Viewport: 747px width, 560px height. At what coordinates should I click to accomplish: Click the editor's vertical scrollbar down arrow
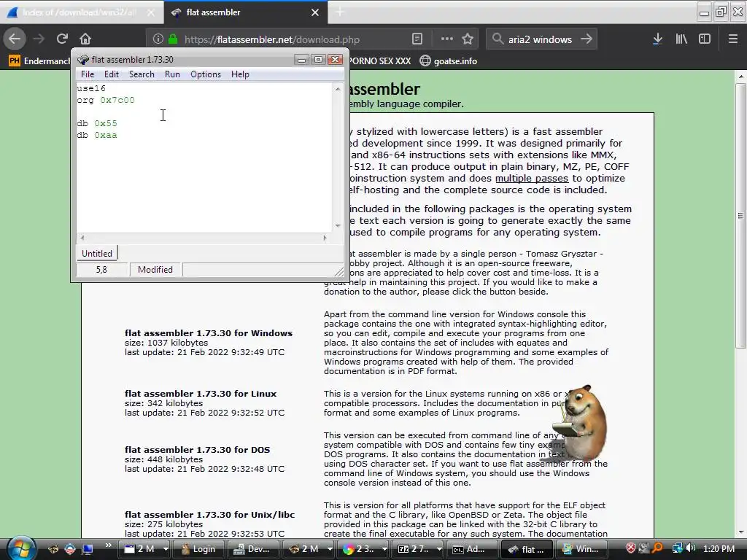click(x=337, y=226)
